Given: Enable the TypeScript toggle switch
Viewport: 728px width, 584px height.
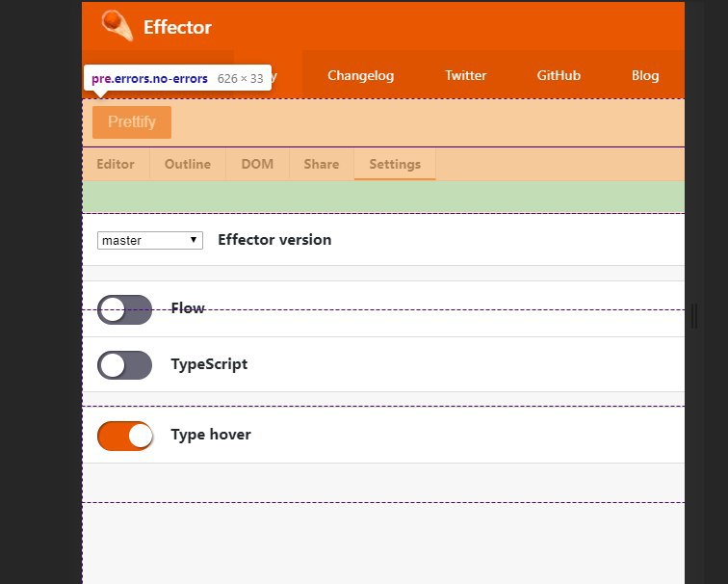Looking at the screenshot, I should (x=124, y=365).
